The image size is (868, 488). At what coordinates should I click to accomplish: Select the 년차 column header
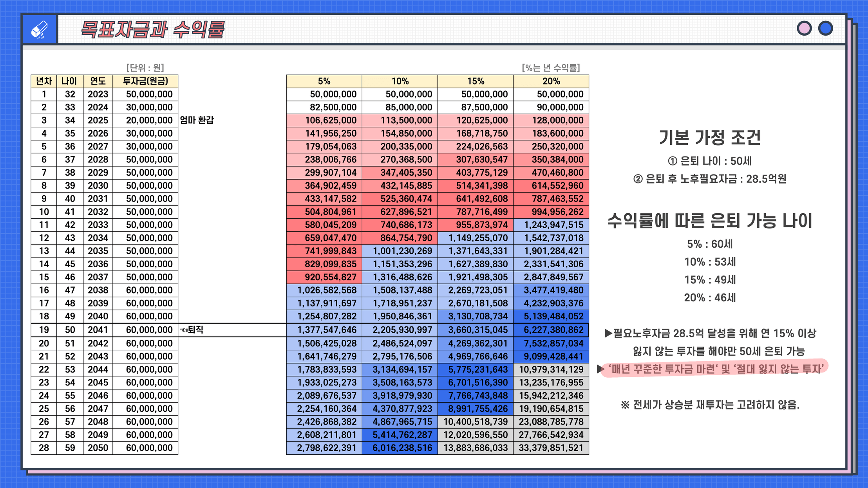click(44, 81)
